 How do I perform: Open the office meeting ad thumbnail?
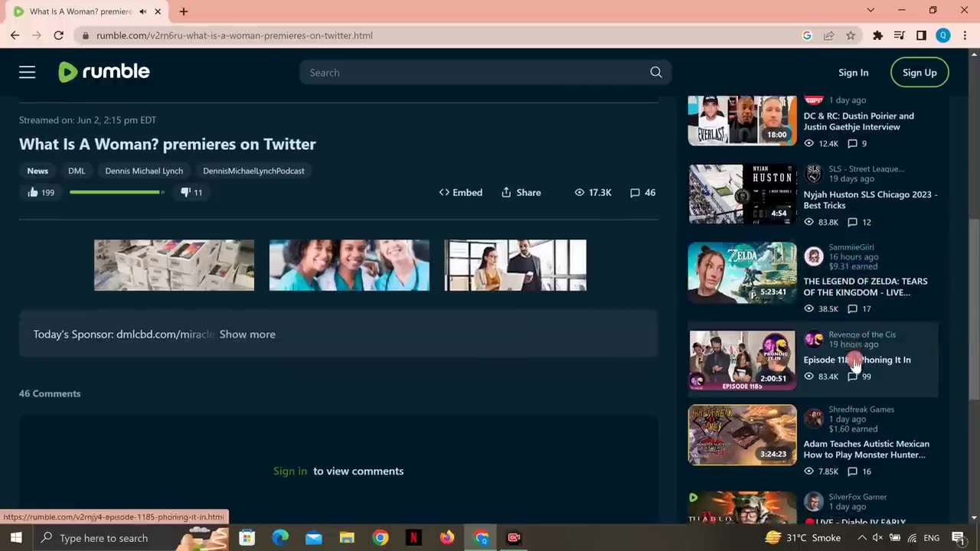pos(515,266)
